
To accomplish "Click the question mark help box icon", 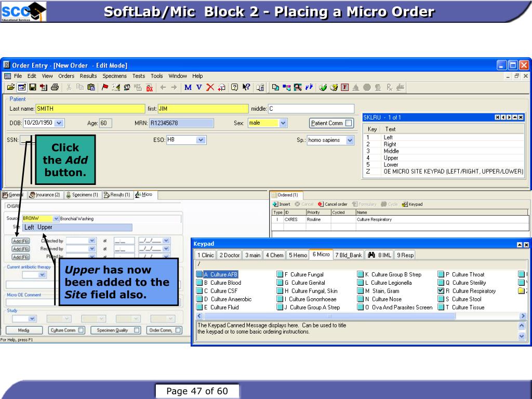I will coord(234,87).
